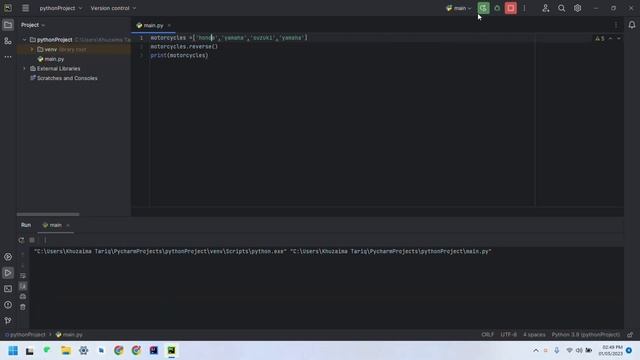Click the warnings count indicator in editor

point(600,38)
